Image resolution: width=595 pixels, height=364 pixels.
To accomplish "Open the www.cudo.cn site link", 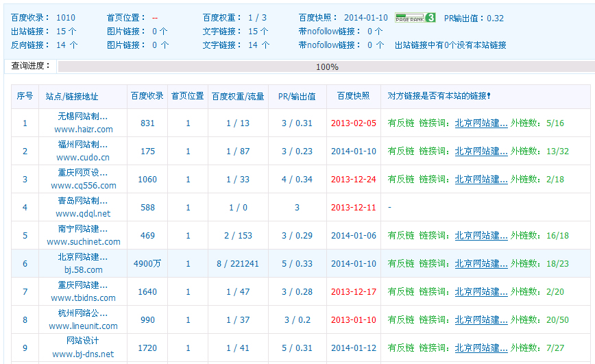I will [x=83, y=158].
